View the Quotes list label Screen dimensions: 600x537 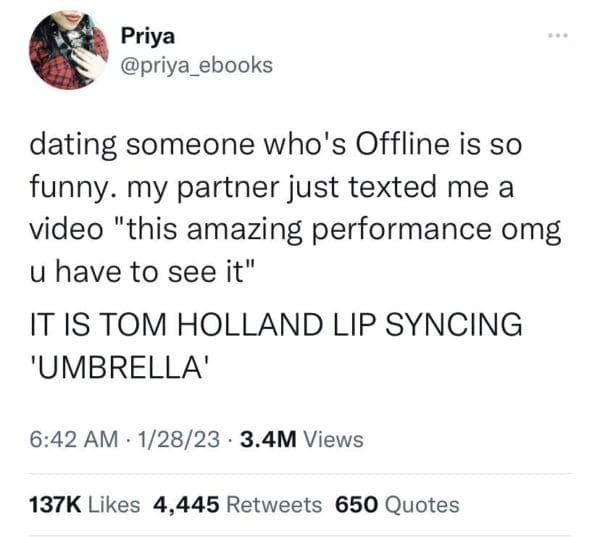click(420, 505)
